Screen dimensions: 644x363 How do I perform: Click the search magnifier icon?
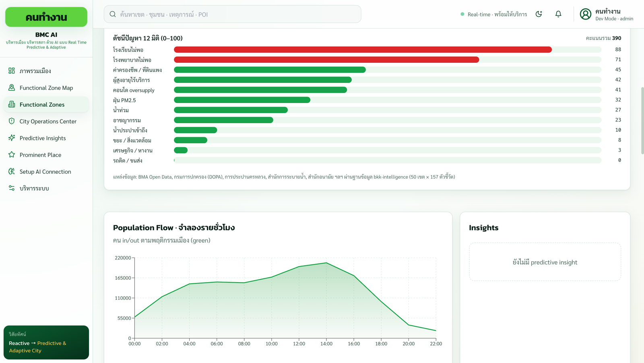click(113, 14)
